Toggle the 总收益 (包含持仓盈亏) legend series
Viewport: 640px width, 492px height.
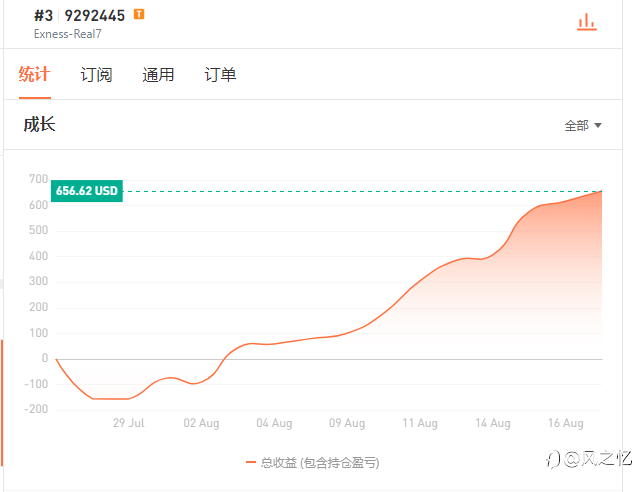319,462
